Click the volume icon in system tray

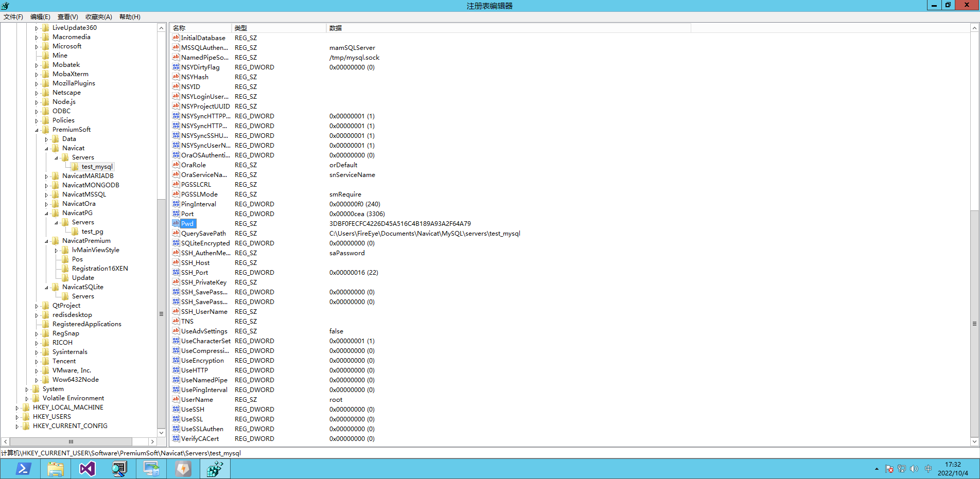[x=914, y=469]
